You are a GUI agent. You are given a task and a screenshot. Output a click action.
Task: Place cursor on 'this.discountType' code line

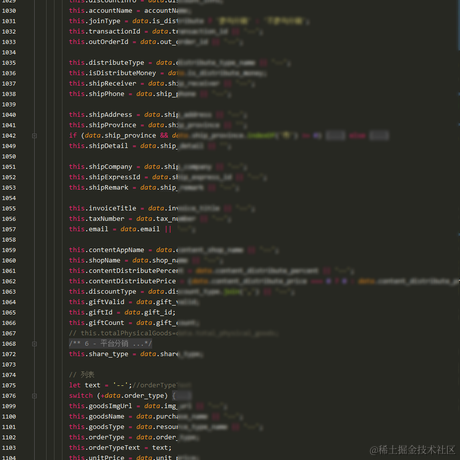click(182, 292)
